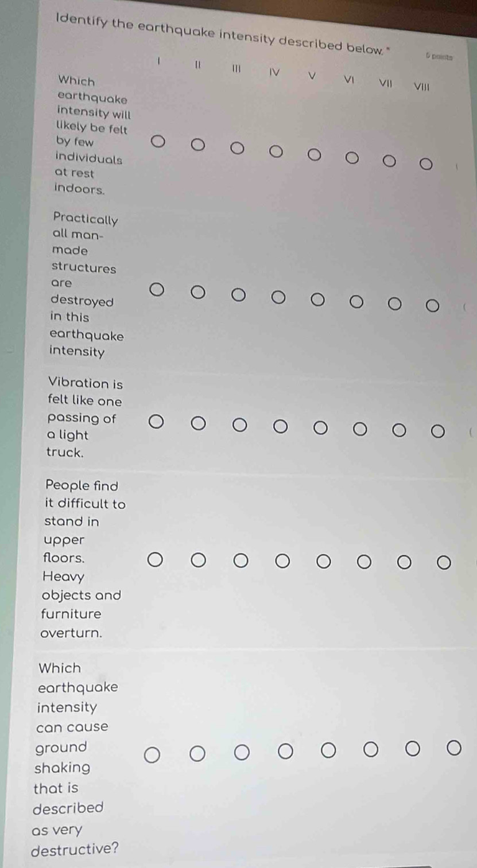Mark II for 'passing of a light truck' row

coord(197,424)
